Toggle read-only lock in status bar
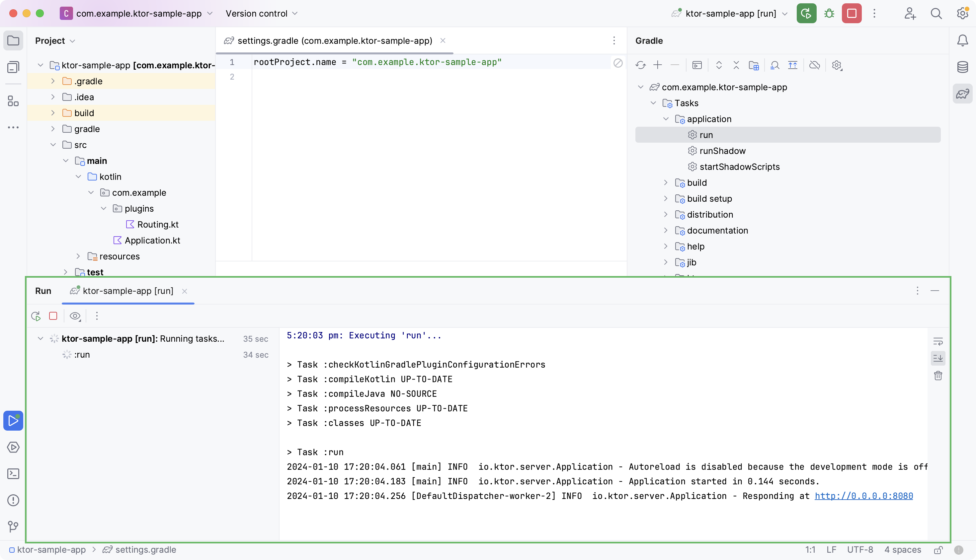Image resolution: width=976 pixels, height=560 pixels. click(939, 550)
